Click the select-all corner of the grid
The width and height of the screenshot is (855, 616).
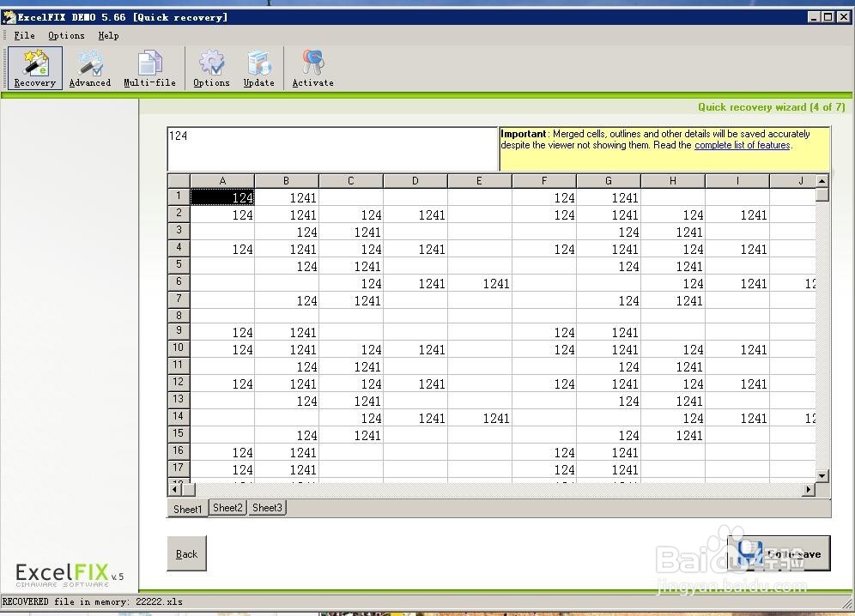pos(179,181)
